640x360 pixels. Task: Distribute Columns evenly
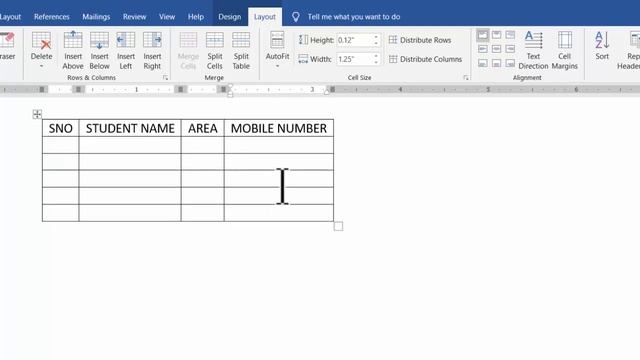coord(425,59)
